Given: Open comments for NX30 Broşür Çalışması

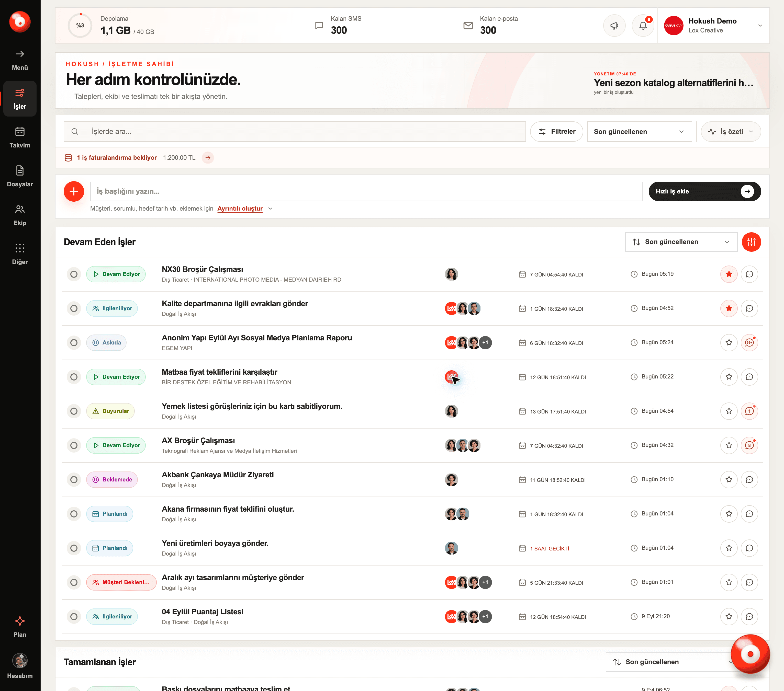Looking at the screenshot, I should pos(749,274).
